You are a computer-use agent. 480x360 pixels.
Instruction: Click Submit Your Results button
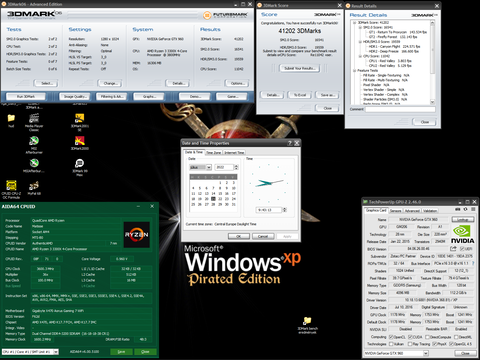299,68
